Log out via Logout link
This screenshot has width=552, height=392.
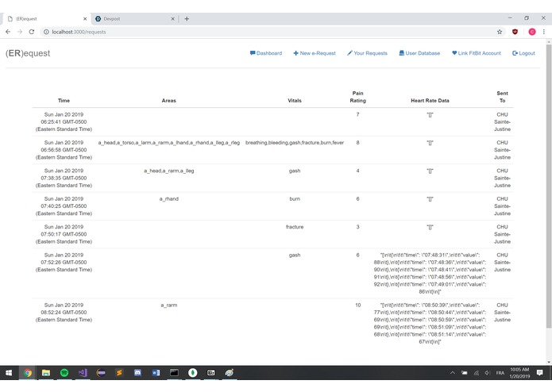523,53
